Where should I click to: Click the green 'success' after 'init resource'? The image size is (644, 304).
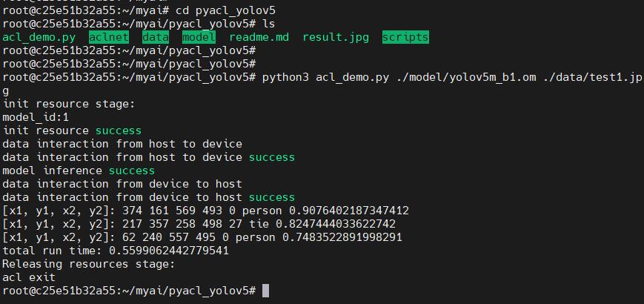point(118,130)
